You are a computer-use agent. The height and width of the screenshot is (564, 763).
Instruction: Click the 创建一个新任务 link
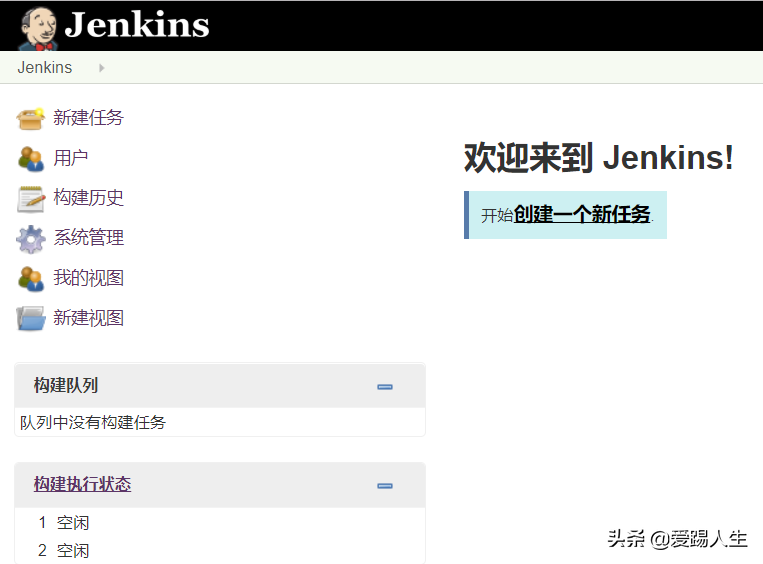[x=582, y=215]
